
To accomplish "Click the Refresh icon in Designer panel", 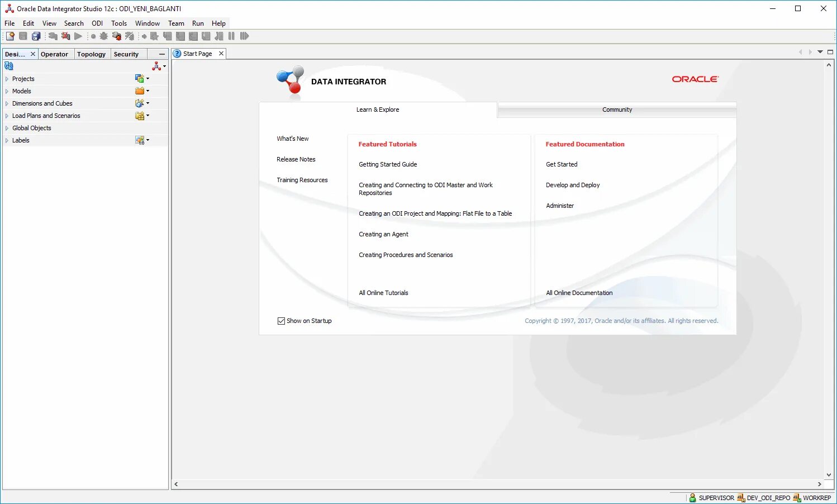I will pos(9,66).
